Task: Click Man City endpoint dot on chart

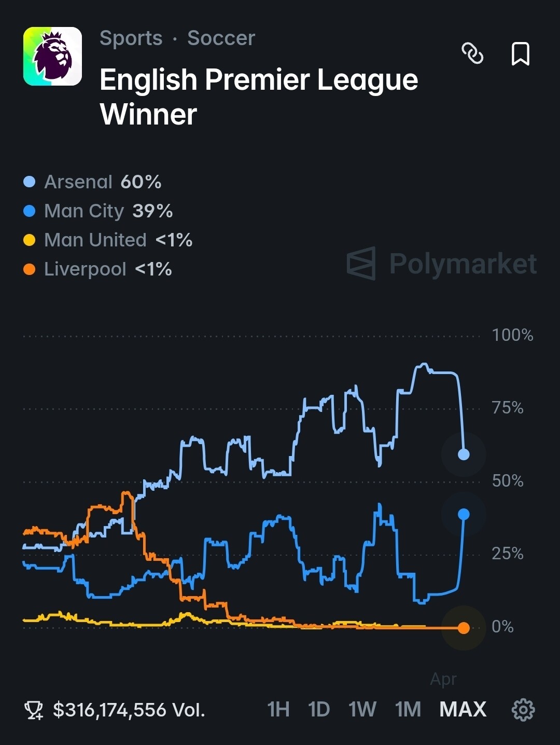Action: [464, 514]
